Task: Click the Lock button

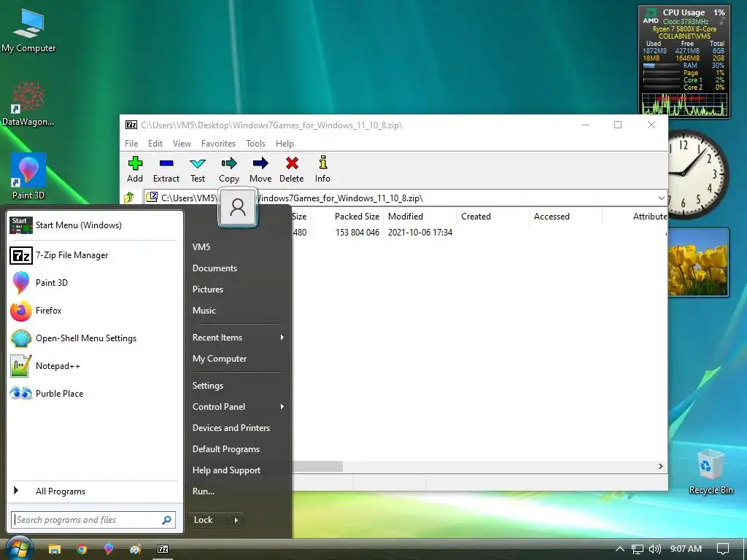Action: pyautogui.click(x=208, y=520)
